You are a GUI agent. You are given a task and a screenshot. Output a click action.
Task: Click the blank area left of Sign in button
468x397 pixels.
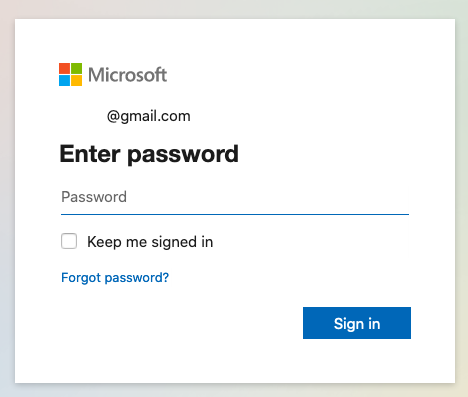pyautogui.click(x=180, y=323)
